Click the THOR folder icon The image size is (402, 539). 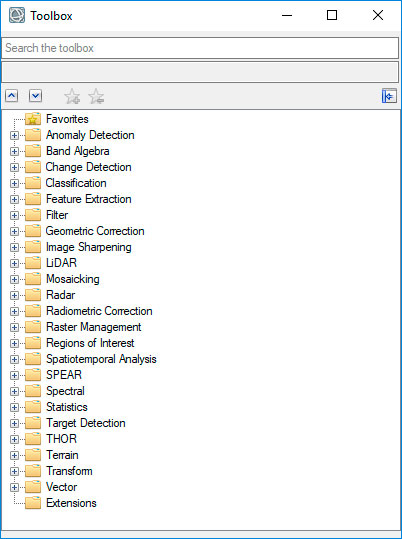tap(33, 439)
